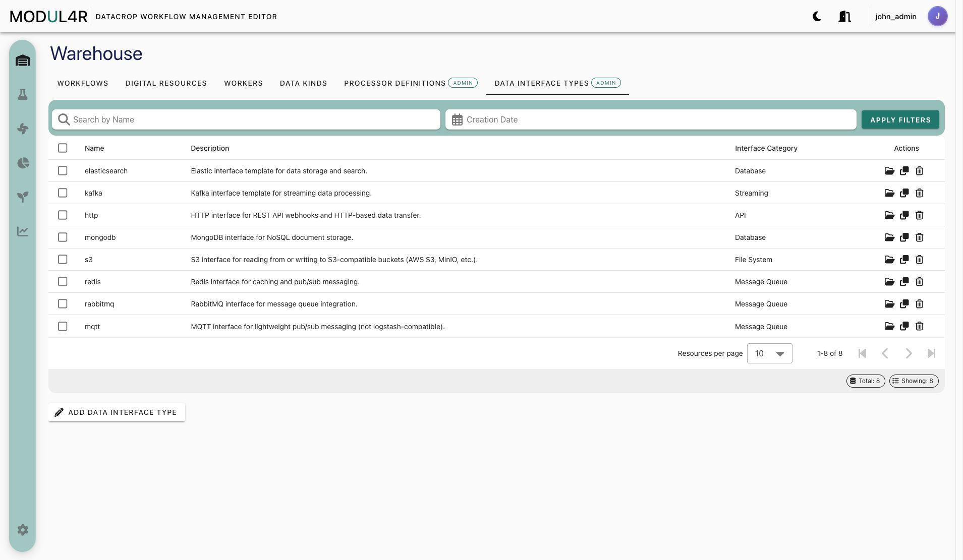Open the Warehouse sidebar icon
The image size is (963, 560).
(x=23, y=61)
